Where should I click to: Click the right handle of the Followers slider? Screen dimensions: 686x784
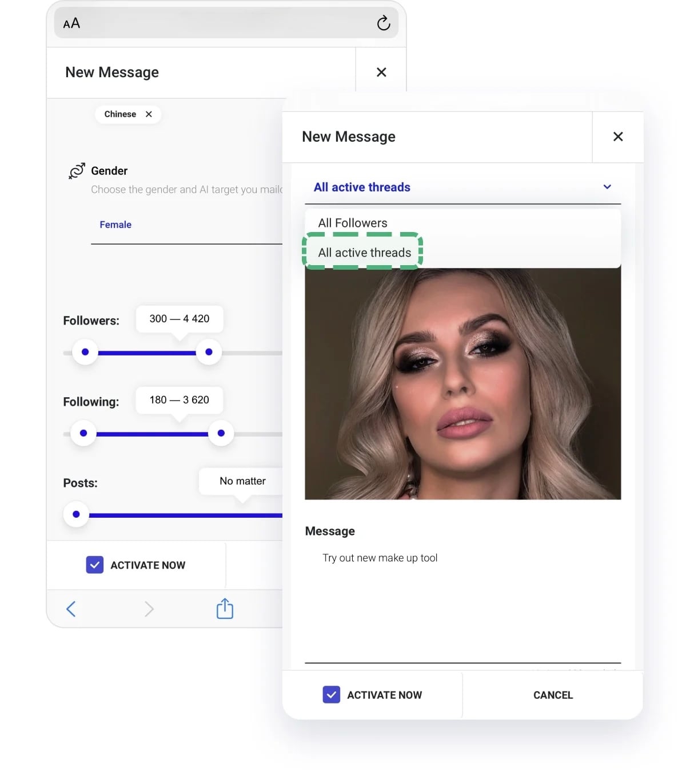209,352
